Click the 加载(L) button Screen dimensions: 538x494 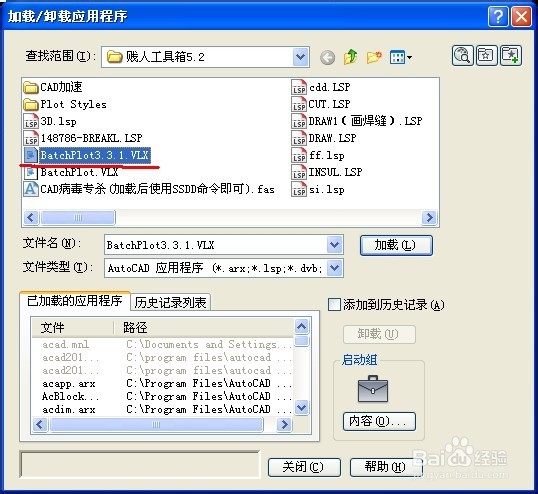(396, 245)
